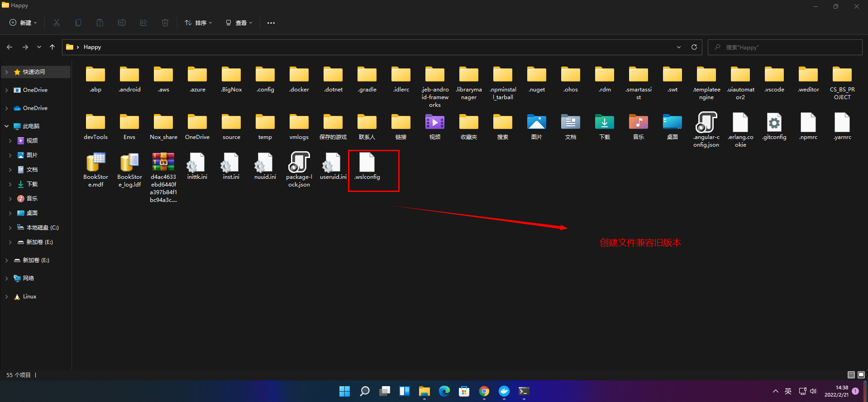The width and height of the screenshot is (868, 402).
Task: Select the .vscode folder
Action: (774, 80)
